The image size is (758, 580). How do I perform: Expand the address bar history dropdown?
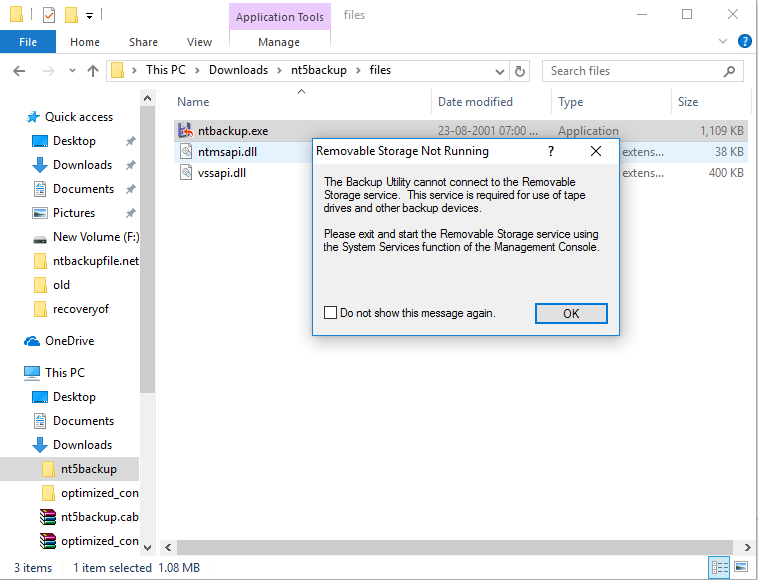pos(500,72)
